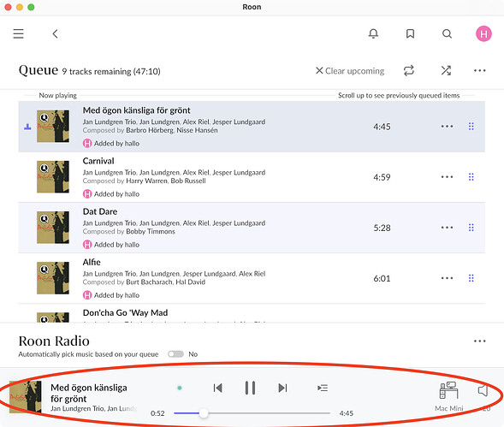504x427 pixels.
Task: Open the search magnifier icon
Action: click(x=447, y=33)
